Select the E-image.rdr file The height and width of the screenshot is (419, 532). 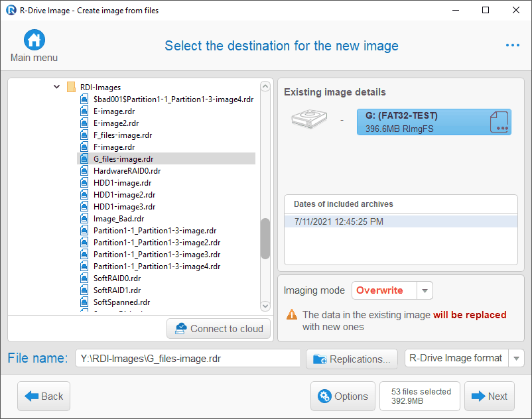pyautogui.click(x=114, y=111)
